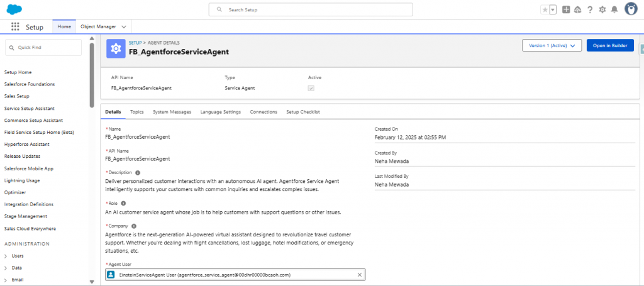
Task: Open the notifications bell
Action: (x=614, y=9)
